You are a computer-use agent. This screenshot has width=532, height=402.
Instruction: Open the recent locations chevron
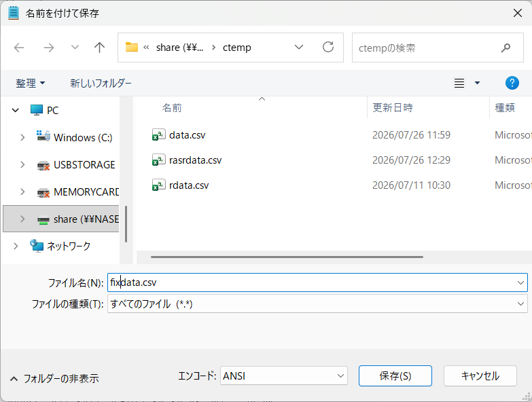point(75,47)
